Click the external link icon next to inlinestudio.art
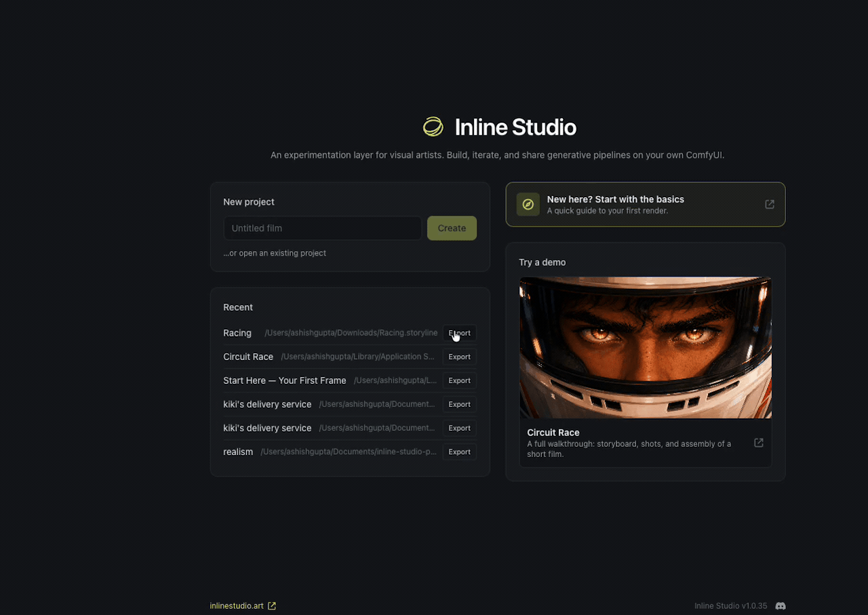The image size is (868, 615). pos(272,606)
